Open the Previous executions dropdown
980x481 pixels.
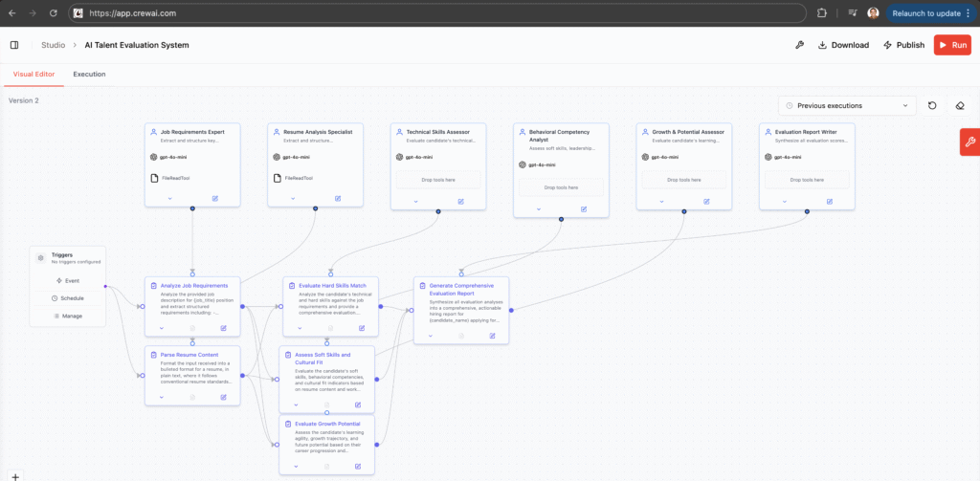(x=846, y=105)
